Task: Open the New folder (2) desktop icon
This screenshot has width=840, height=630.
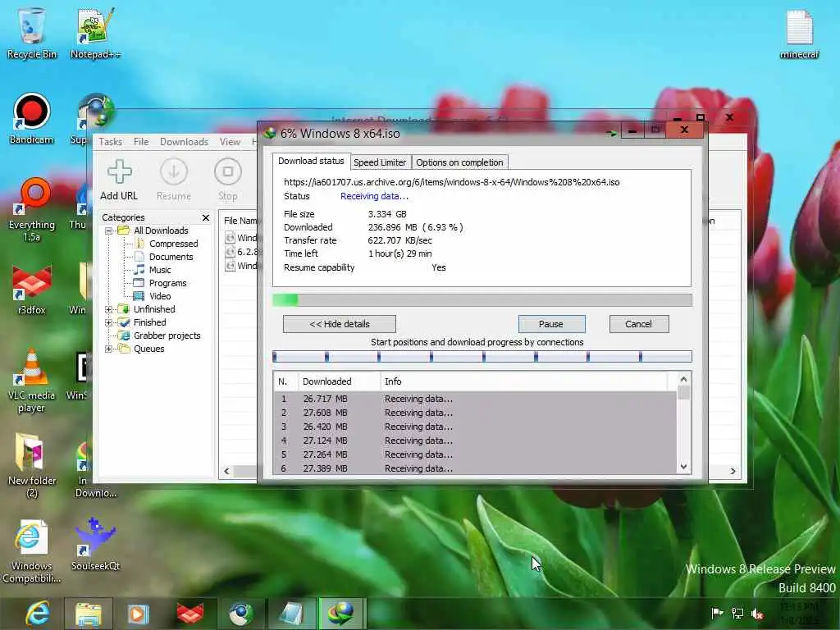Action: (x=32, y=465)
